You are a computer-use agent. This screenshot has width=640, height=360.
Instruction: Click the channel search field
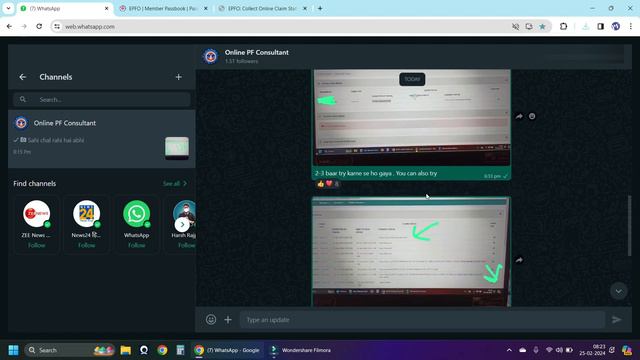[x=102, y=99]
